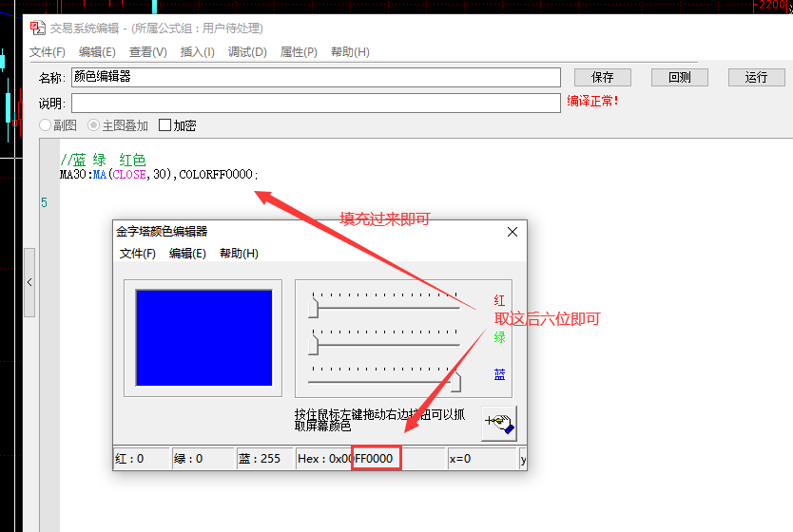Screen dimensions: 793x532
Task: Click the 保存 button
Action: 602,77
